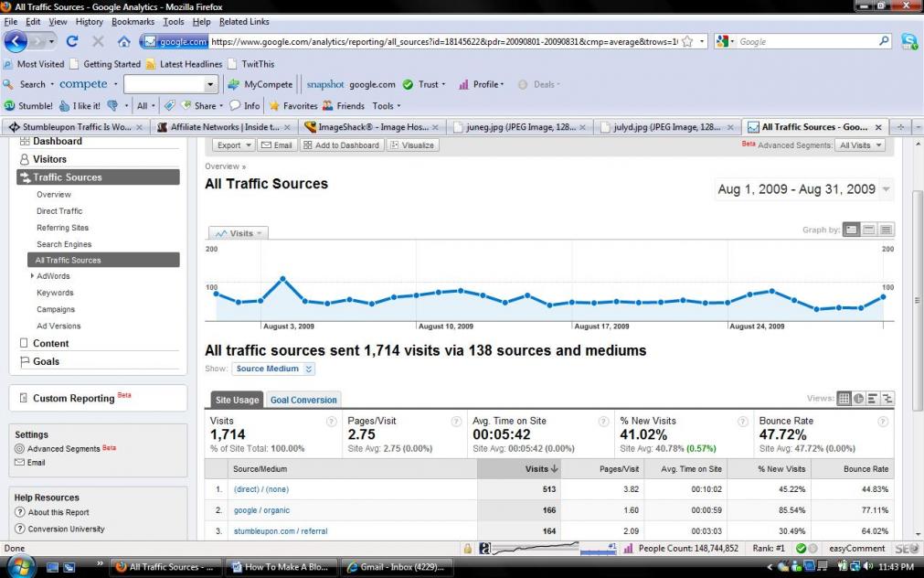Open StumbleUpon Friends icon
This screenshot has height=578, width=924.
tap(344, 105)
